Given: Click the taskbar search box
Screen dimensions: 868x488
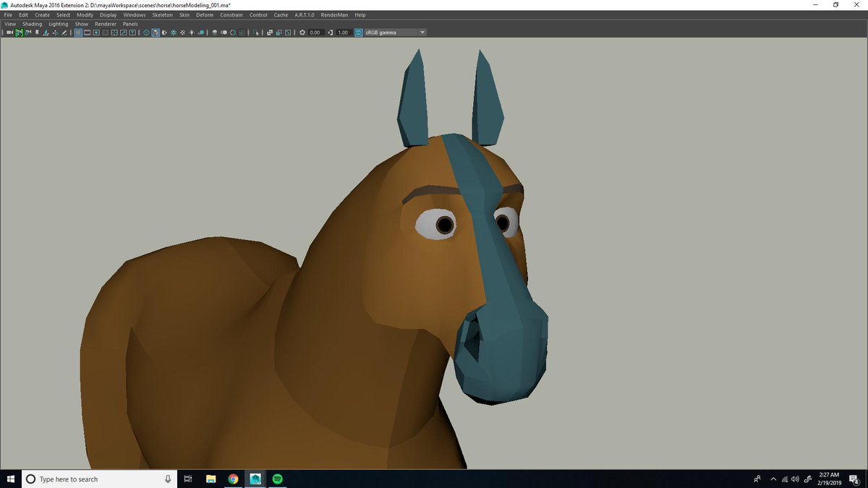Looking at the screenshot, I should [100, 479].
